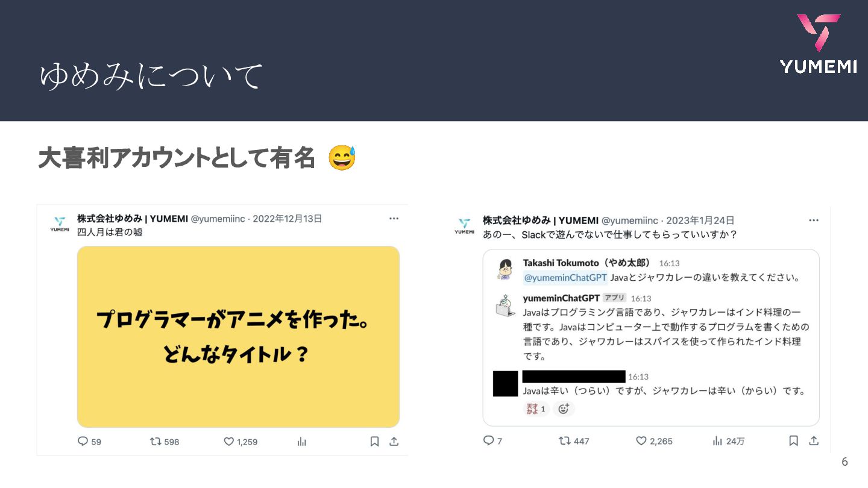Click the add reaction emoji button

pyautogui.click(x=564, y=409)
